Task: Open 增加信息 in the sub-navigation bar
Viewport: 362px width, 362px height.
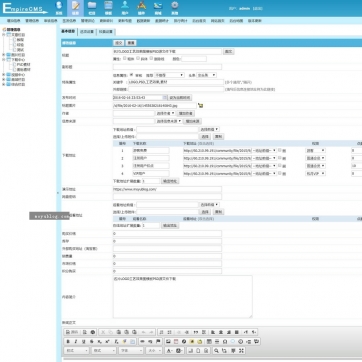Action: pos(14,21)
